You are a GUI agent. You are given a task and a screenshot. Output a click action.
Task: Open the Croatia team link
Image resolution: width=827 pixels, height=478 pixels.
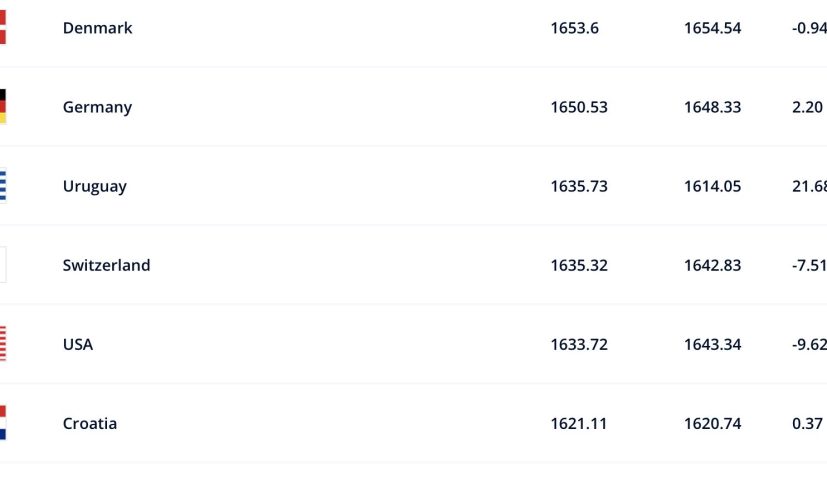pos(90,423)
